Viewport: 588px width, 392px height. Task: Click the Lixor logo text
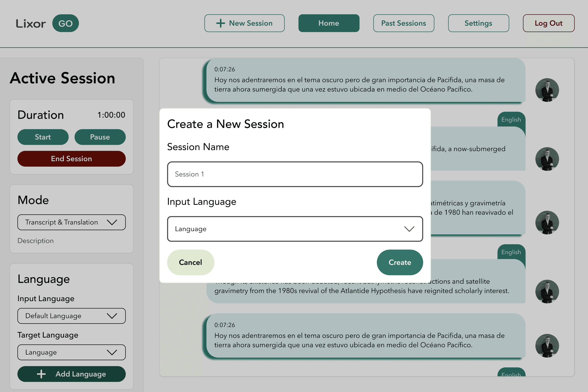pyautogui.click(x=31, y=24)
